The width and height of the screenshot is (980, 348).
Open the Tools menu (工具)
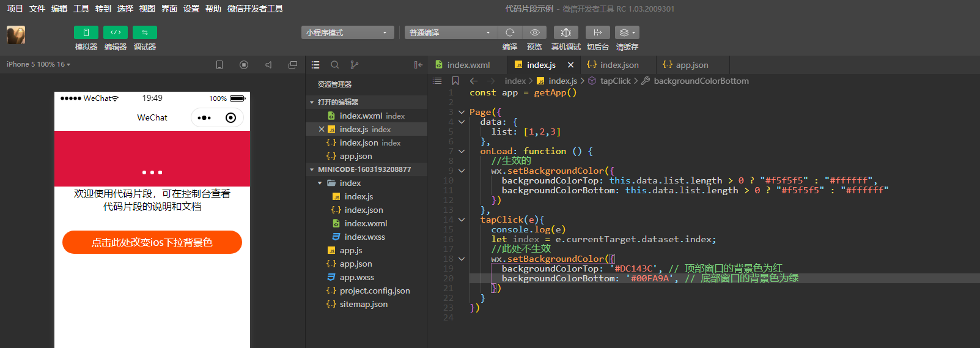click(x=81, y=9)
